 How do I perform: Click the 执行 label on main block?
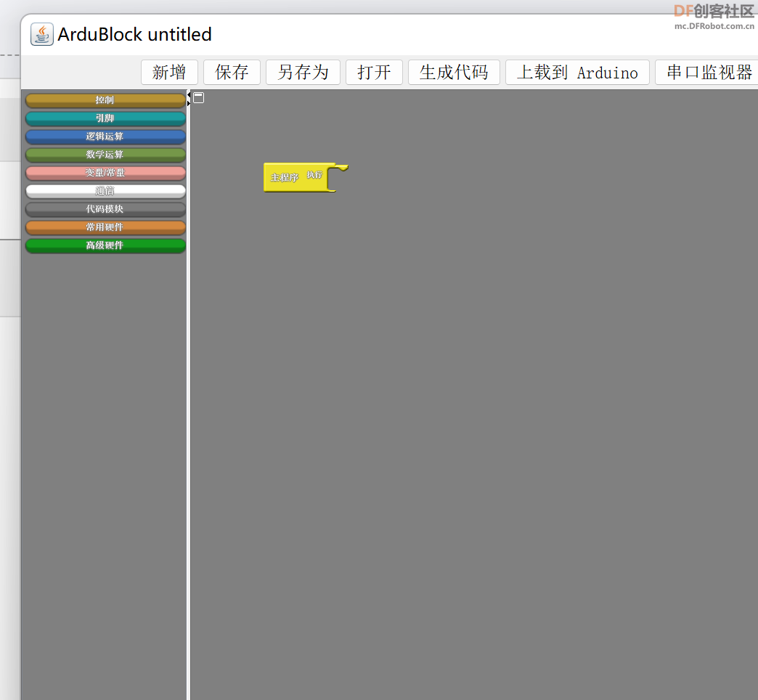(x=314, y=175)
